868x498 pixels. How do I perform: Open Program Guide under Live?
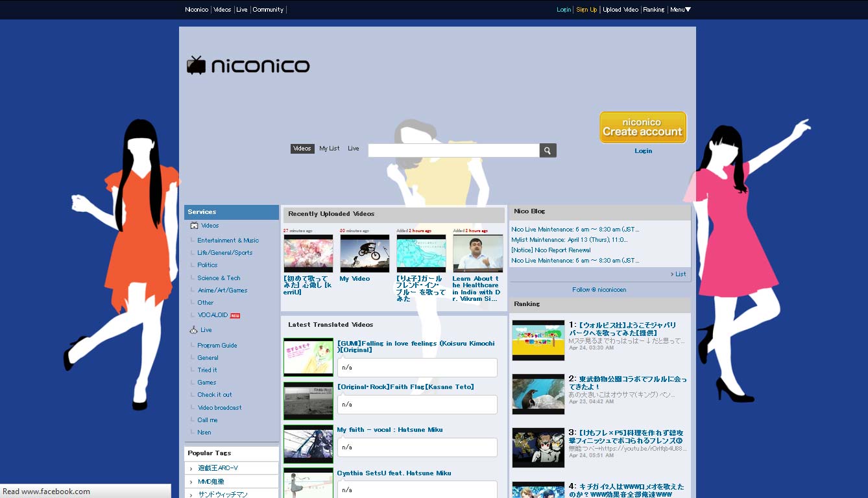point(217,346)
